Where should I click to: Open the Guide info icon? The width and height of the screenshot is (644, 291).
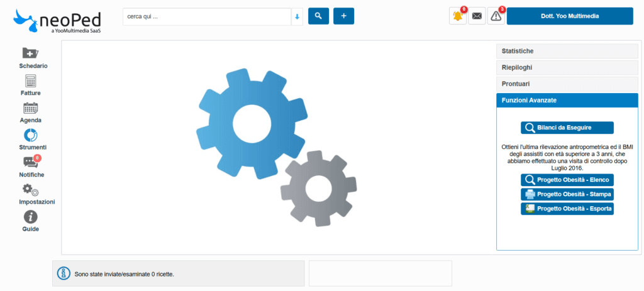(x=30, y=217)
